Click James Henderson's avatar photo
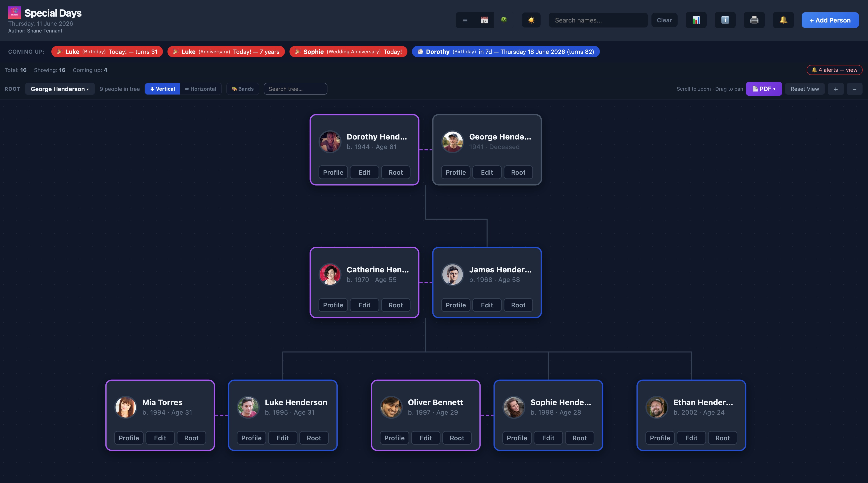 click(453, 274)
